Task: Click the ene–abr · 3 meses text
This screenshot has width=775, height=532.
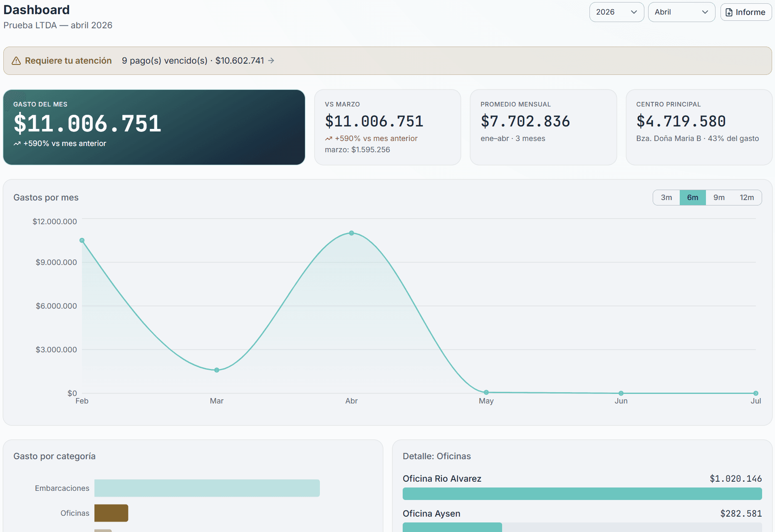Action: tap(513, 139)
